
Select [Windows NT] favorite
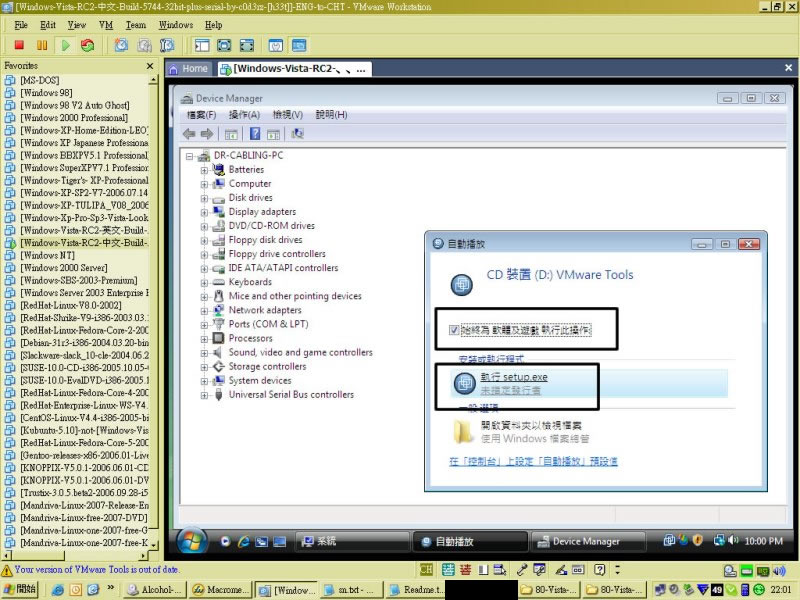(x=47, y=255)
